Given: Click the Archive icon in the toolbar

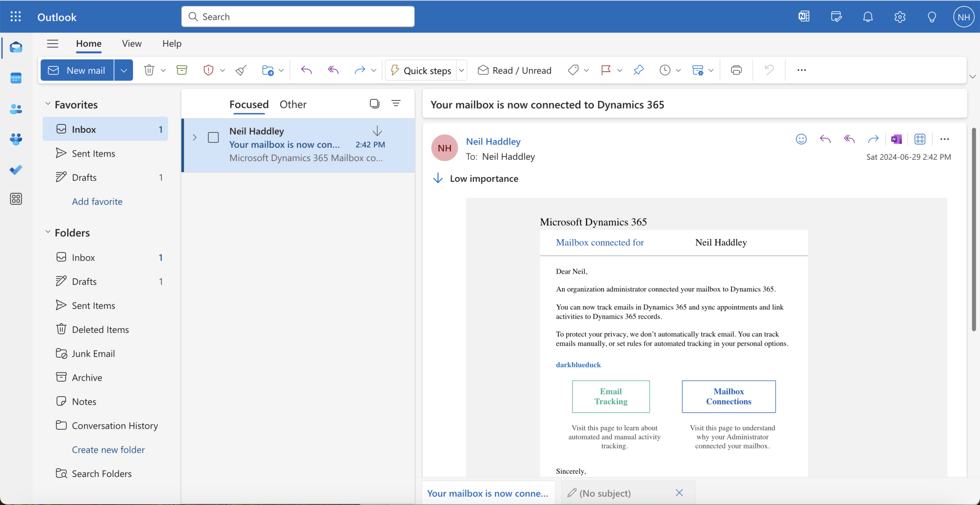Looking at the screenshot, I should (182, 70).
